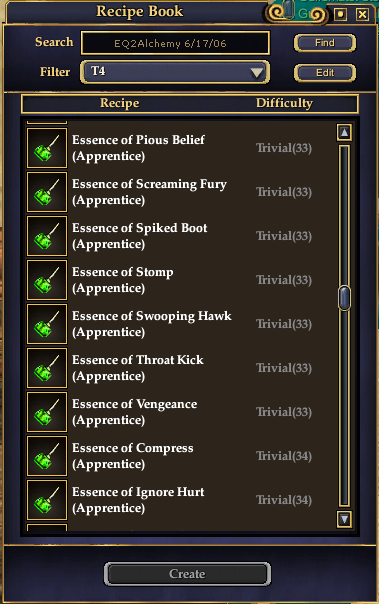The image size is (379, 604).
Task: Click the Create button
Action: tap(187, 574)
